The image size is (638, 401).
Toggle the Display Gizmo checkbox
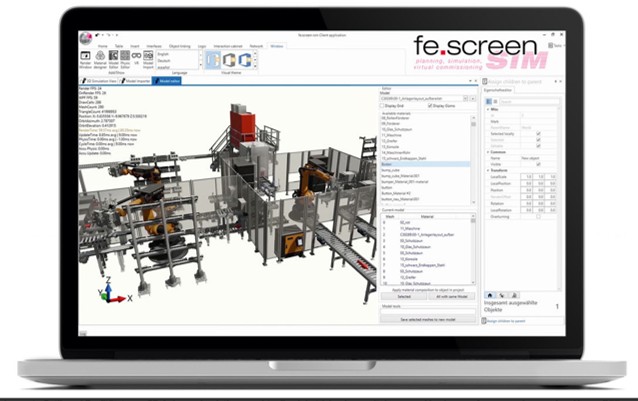[428, 104]
